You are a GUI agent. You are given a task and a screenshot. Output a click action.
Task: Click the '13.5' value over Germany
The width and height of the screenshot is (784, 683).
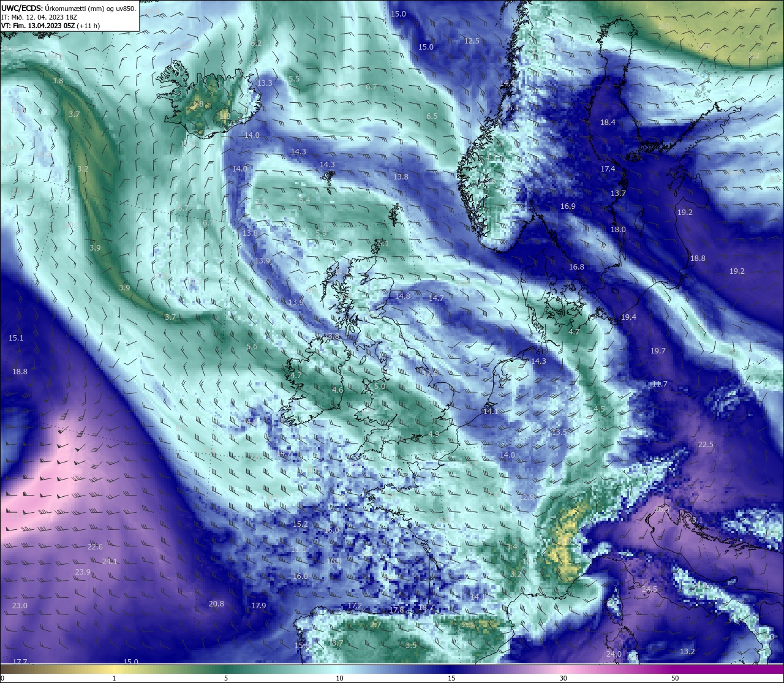(559, 432)
